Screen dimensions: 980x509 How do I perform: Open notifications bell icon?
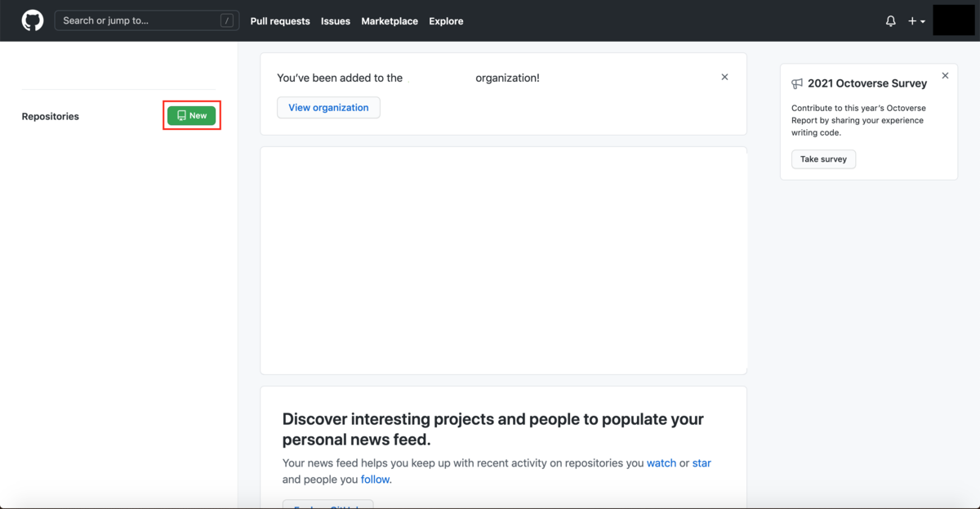pyautogui.click(x=891, y=21)
